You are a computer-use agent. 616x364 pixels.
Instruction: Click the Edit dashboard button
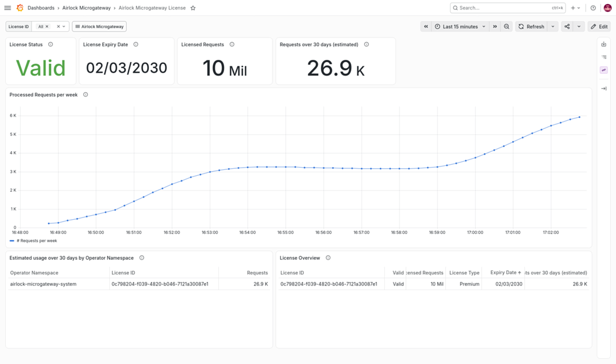tap(599, 27)
